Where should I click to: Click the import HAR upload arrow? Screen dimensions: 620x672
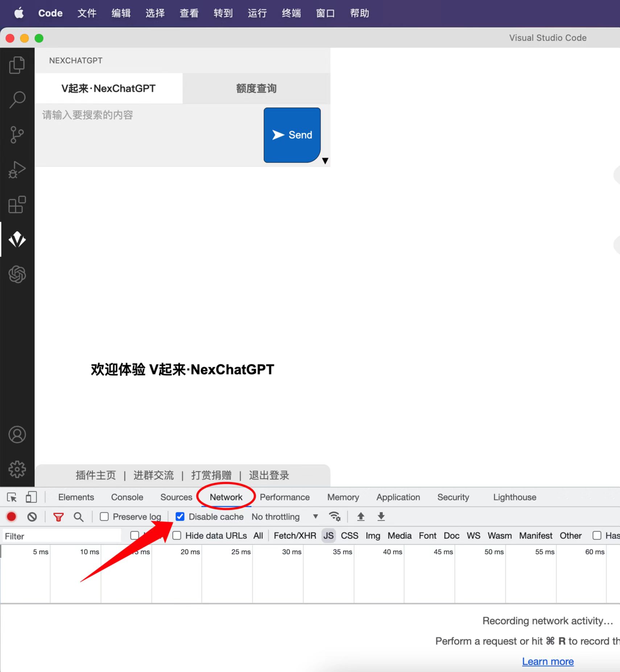click(x=361, y=516)
